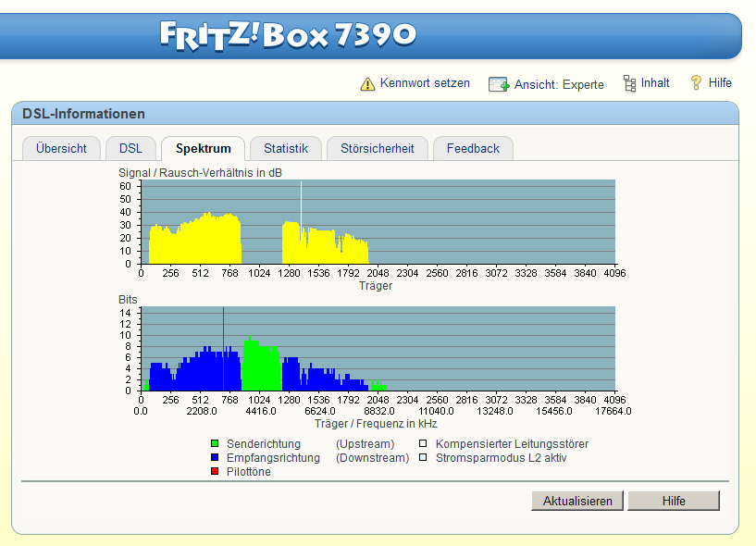
Task: Switch to the Übersicht tab
Action: pos(61,148)
